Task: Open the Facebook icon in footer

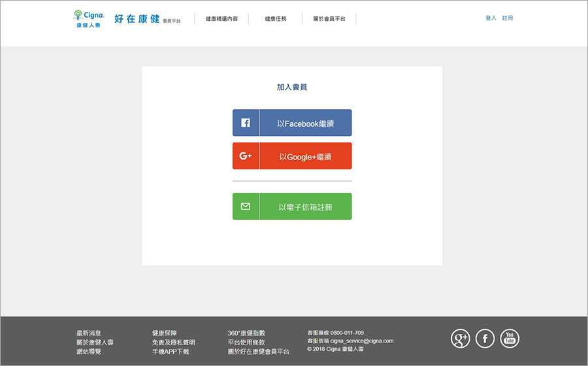Action: [485, 338]
